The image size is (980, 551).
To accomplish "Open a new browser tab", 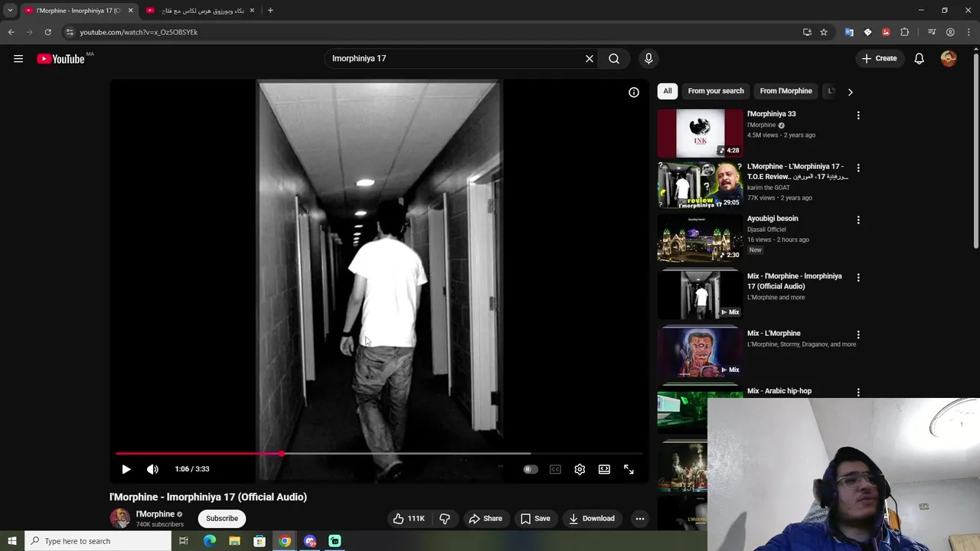I will coord(270,11).
